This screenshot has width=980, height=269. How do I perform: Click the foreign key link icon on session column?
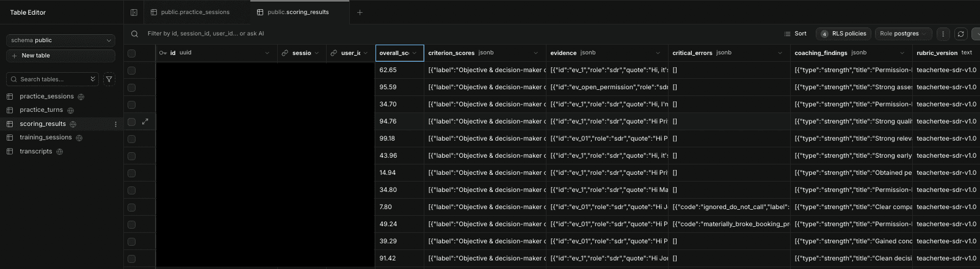pos(285,53)
